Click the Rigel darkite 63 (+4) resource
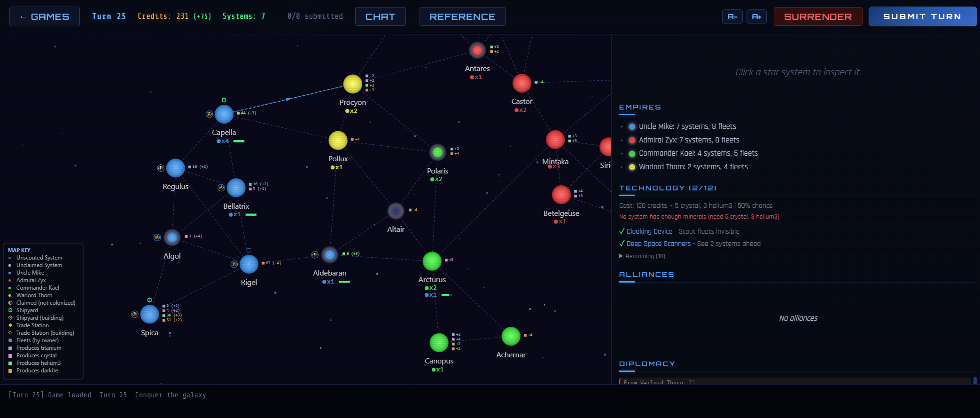 pyautogui.click(x=272, y=263)
